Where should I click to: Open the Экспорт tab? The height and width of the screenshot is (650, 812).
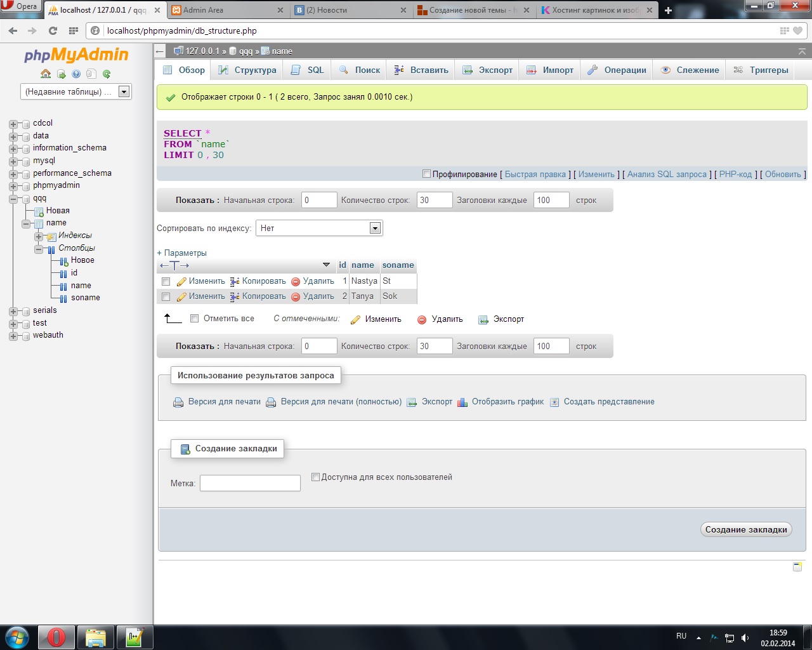click(x=488, y=70)
